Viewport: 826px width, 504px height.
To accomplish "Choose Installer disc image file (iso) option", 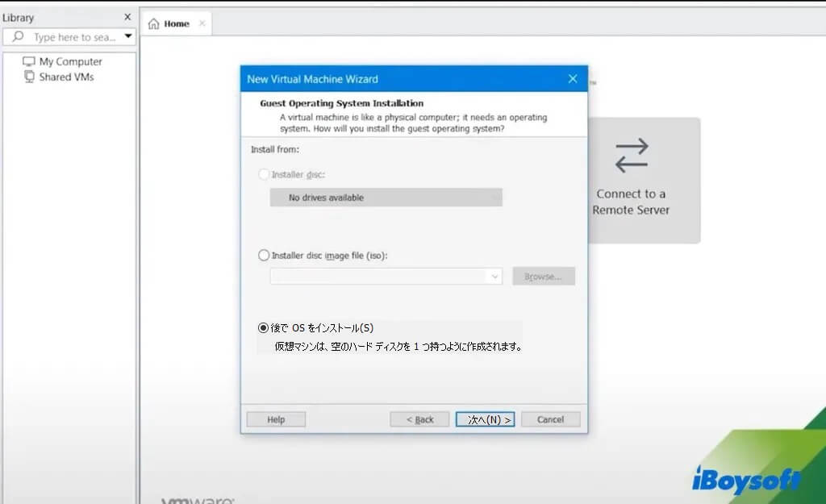I will pyautogui.click(x=264, y=255).
